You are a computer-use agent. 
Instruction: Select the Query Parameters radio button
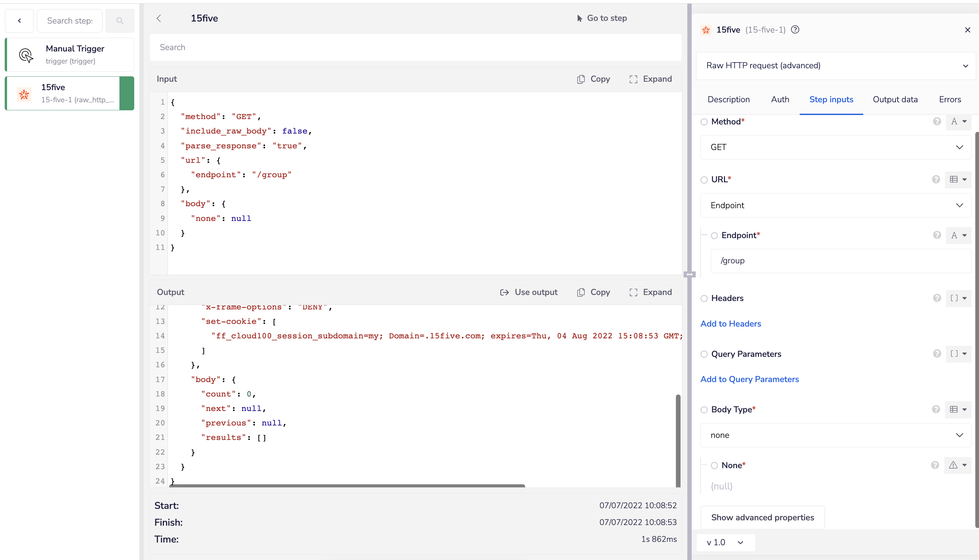(704, 354)
